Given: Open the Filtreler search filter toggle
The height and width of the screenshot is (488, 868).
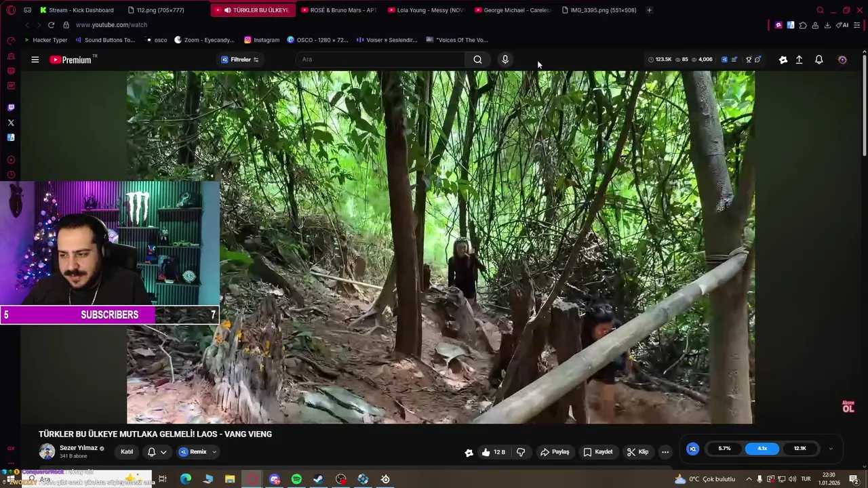Looking at the screenshot, I should [x=240, y=60].
